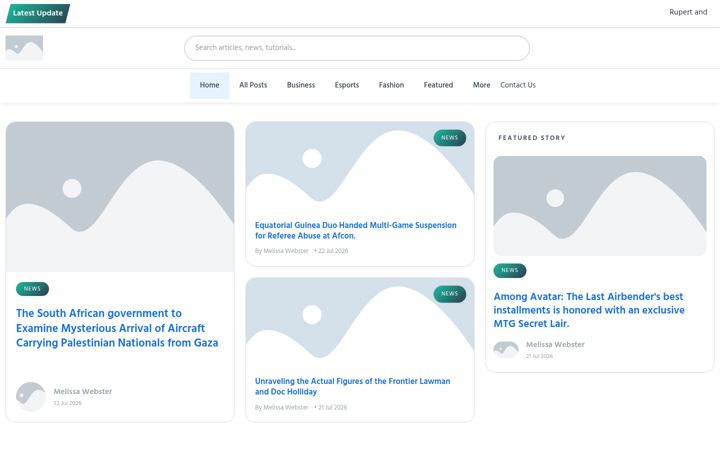
Task: Open the South African government article thumbnail
Action: click(120, 197)
